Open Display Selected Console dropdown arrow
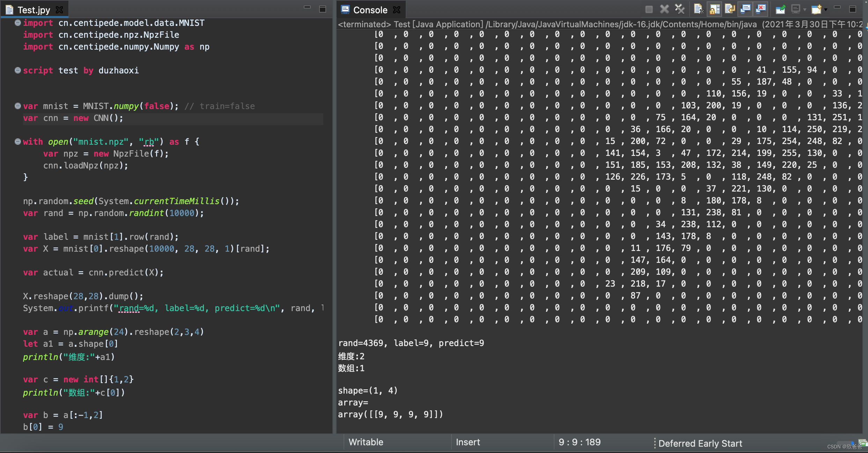 [804, 10]
